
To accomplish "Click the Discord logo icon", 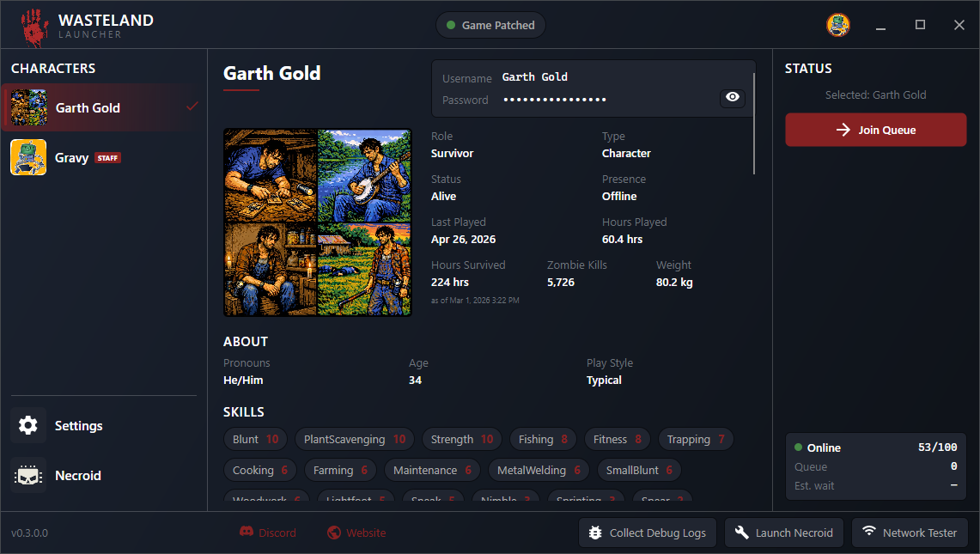I will 247,532.
